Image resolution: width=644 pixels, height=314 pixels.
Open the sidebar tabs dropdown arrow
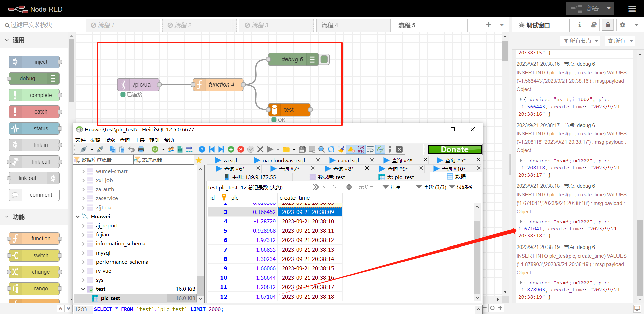[636, 25]
